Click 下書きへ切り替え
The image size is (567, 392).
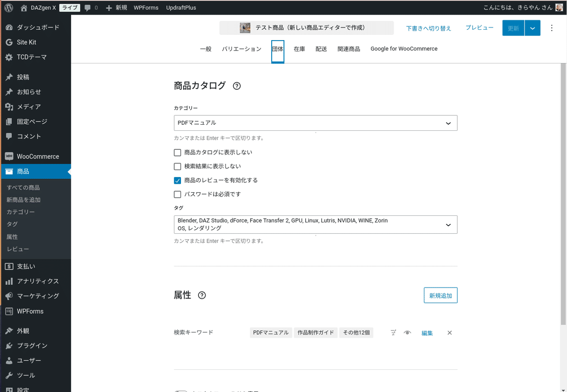point(429,28)
